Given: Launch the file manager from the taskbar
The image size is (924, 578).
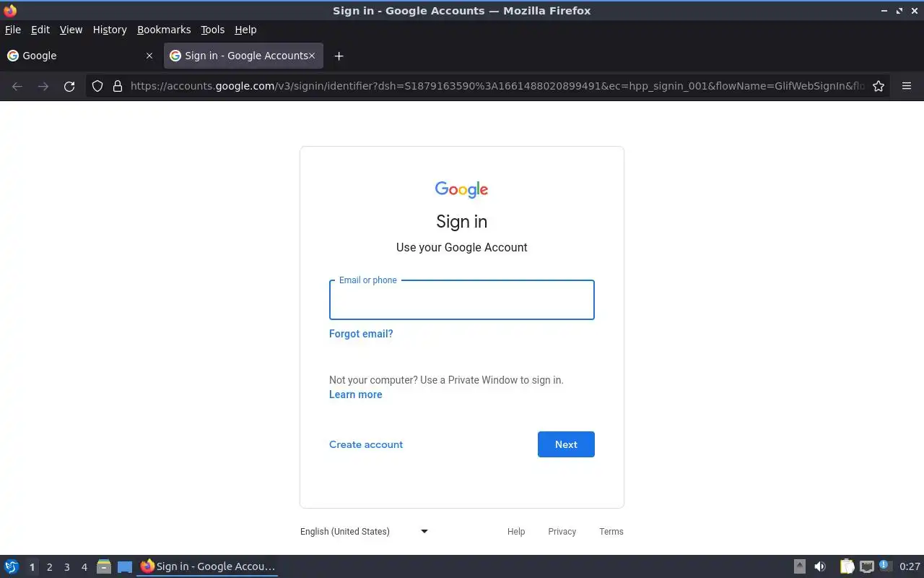Looking at the screenshot, I should click(103, 566).
